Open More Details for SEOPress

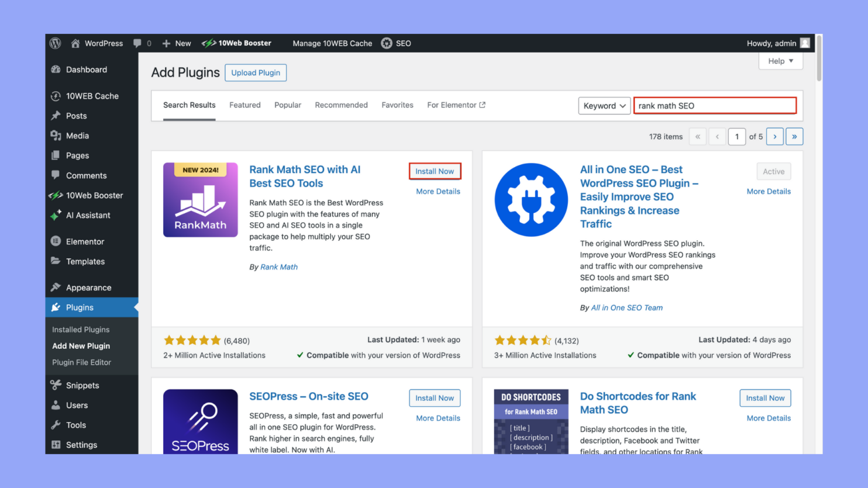click(x=438, y=418)
